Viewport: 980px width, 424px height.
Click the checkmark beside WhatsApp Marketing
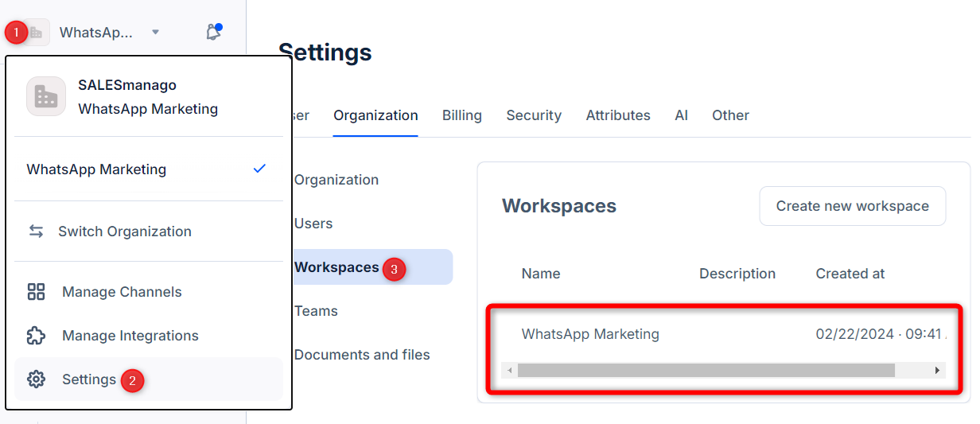point(259,169)
